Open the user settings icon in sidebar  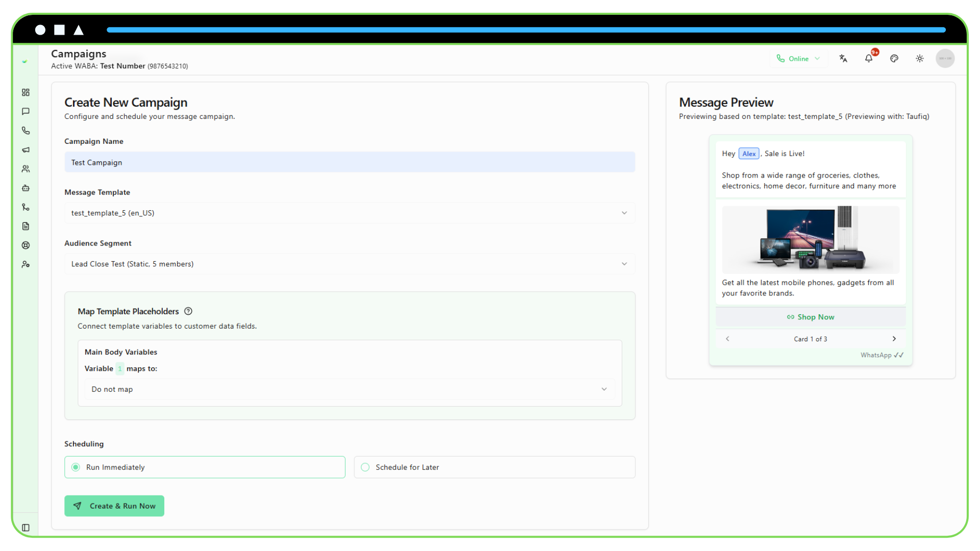[26, 264]
